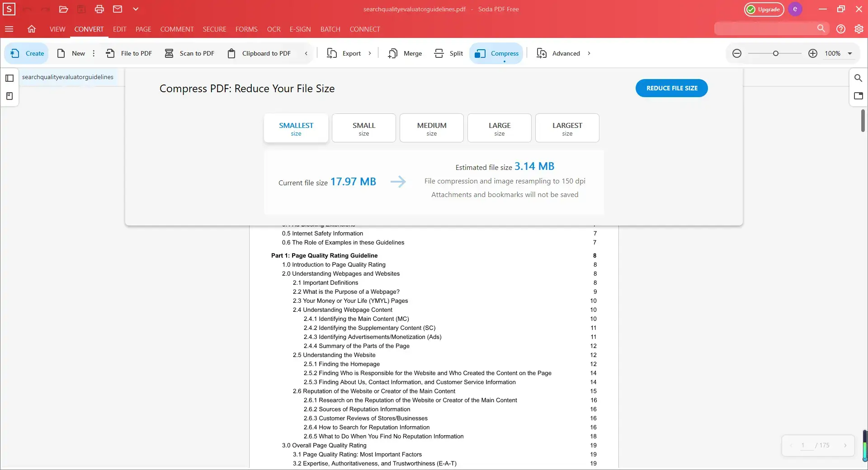
Task: Open the E-SIGN tab
Action: point(300,29)
